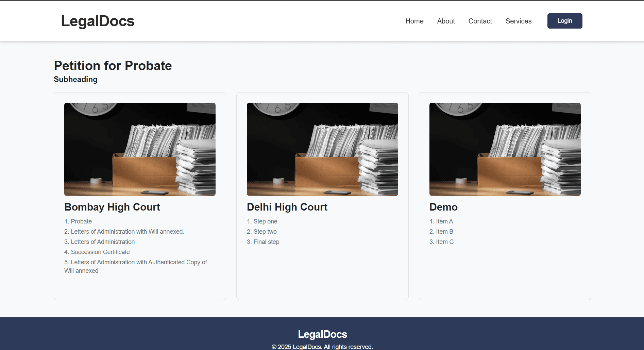Open the Services page

click(x=519, y=21)
